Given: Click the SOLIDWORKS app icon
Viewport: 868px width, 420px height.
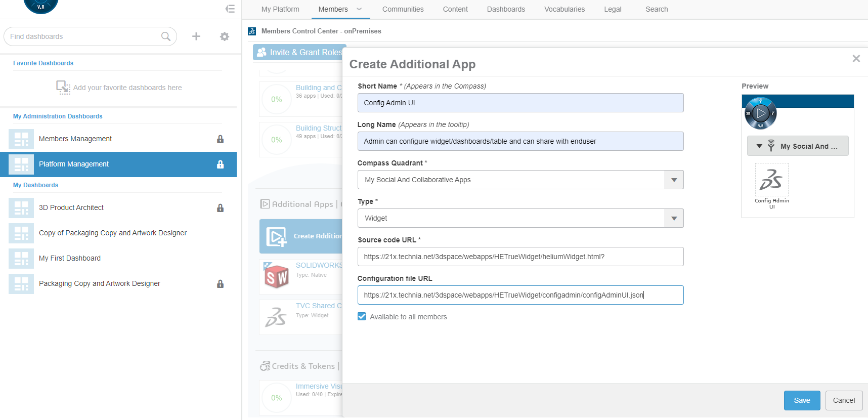Looking at the screenshot, I should 276,276.
